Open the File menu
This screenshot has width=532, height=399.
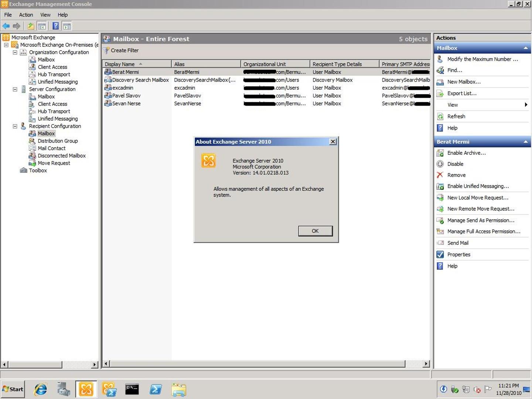(8, 15)
